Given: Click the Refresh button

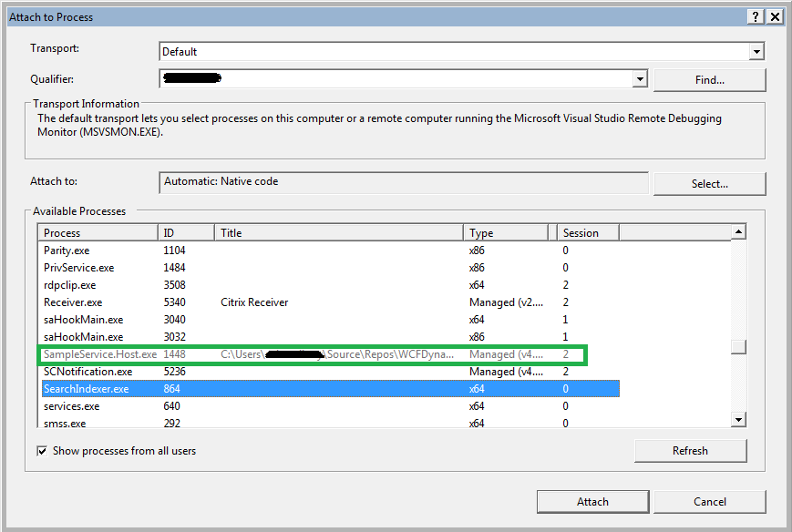Looking at the screenshot, I should pyautogui.click(x=690, y=451).
